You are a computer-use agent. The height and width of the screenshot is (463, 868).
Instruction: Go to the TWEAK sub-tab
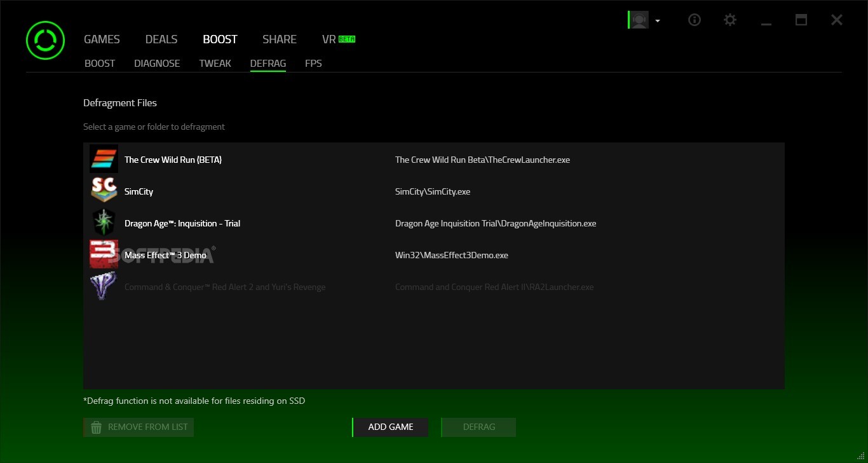click(x=215, y=64)
